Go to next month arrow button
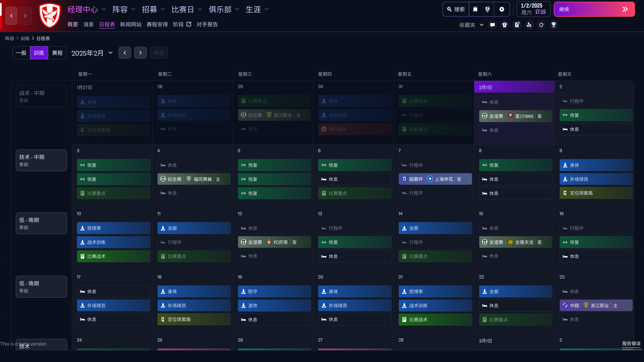The image size is (644, 362). (x=141, y=53)
